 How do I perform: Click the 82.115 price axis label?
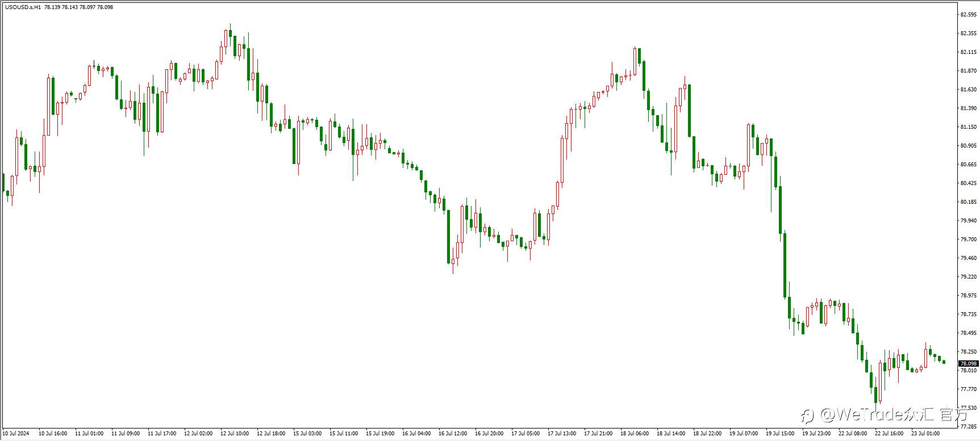tap(968, 52)
